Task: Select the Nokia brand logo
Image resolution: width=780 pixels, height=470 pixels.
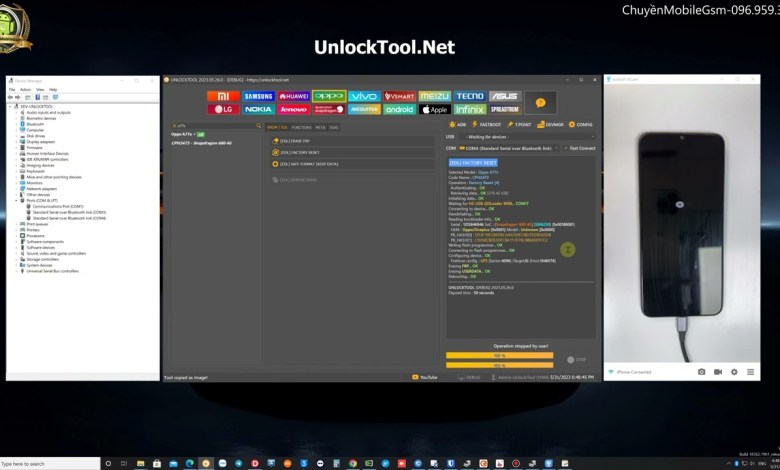Action: click(258, 109)
